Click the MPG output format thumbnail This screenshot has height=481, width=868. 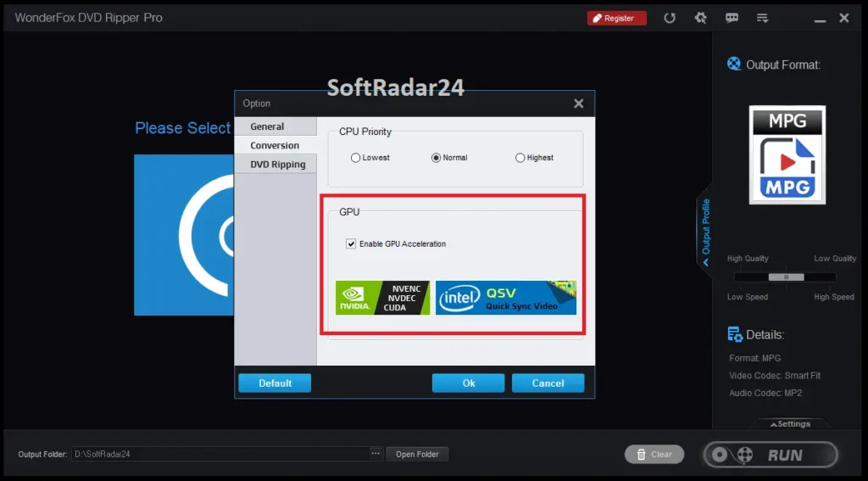tap(787, 155)
